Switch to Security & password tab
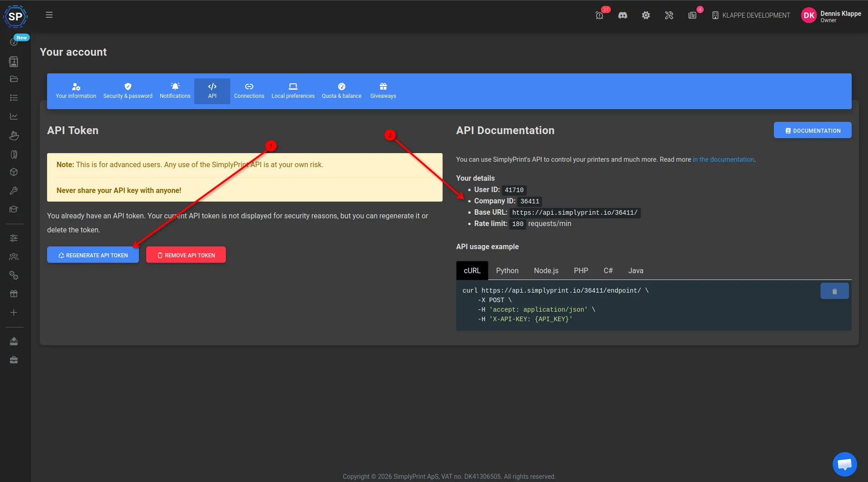This screenshot has width=868, height=482. [128, 91]
